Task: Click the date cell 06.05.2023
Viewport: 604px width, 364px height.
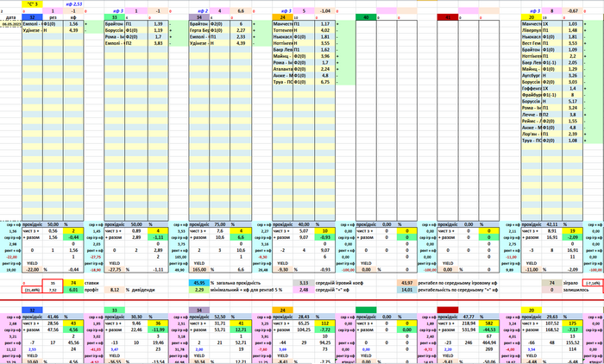Action: pos(11,24)
